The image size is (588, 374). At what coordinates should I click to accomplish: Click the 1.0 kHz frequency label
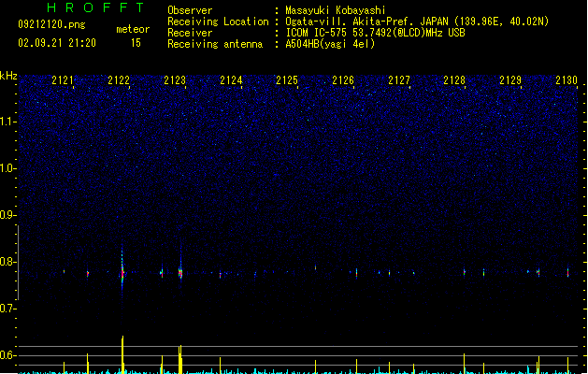7,168
